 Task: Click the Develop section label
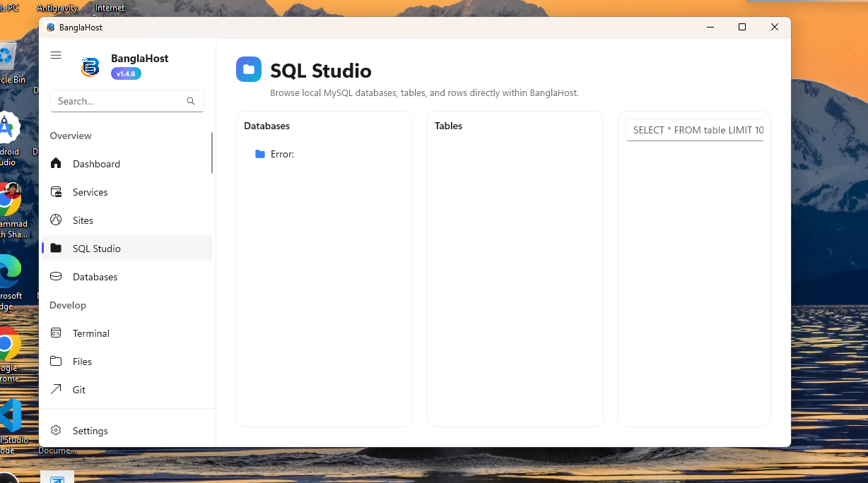tap(68, 305)
